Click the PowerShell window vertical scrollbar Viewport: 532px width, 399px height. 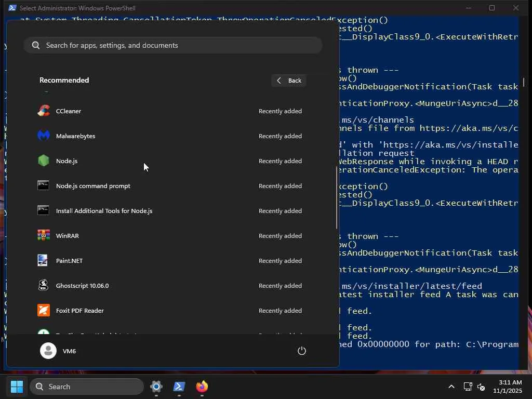point(524,82)
